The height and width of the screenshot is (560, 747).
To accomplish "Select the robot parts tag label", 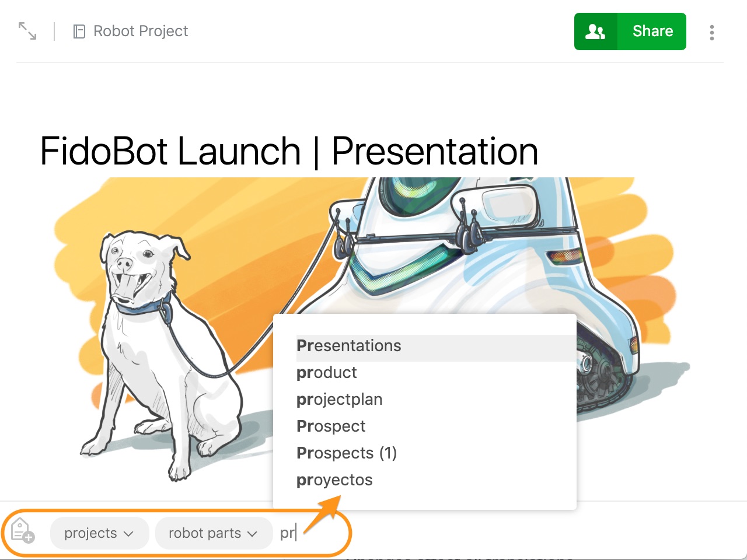I will coord(204,533).
